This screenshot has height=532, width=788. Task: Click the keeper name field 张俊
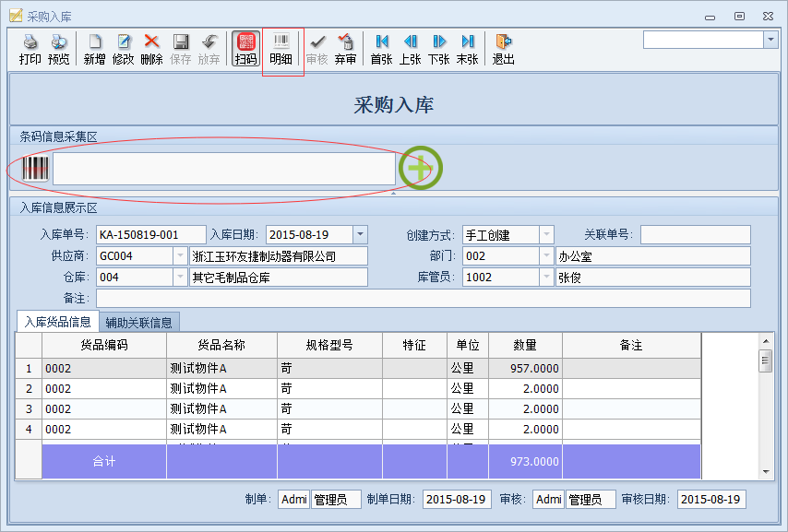tap(652, 277)
